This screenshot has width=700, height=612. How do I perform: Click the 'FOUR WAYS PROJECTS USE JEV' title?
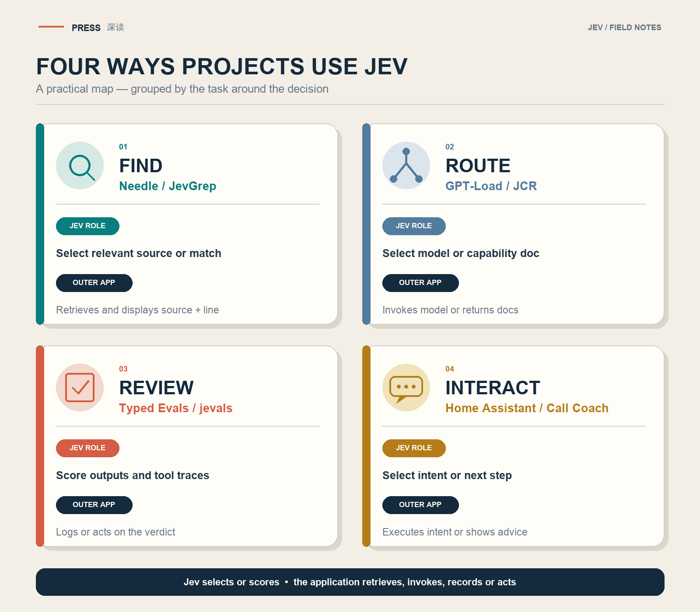pos(222,66)
